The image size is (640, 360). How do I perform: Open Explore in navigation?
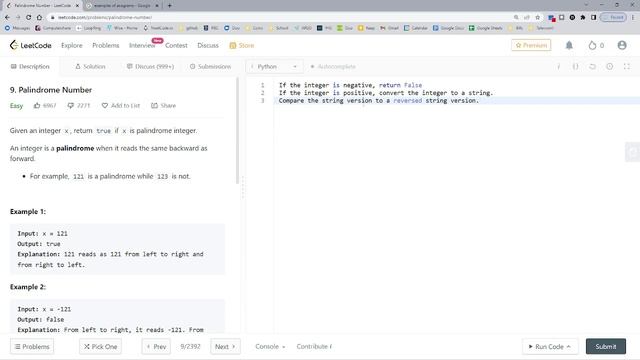72,45
